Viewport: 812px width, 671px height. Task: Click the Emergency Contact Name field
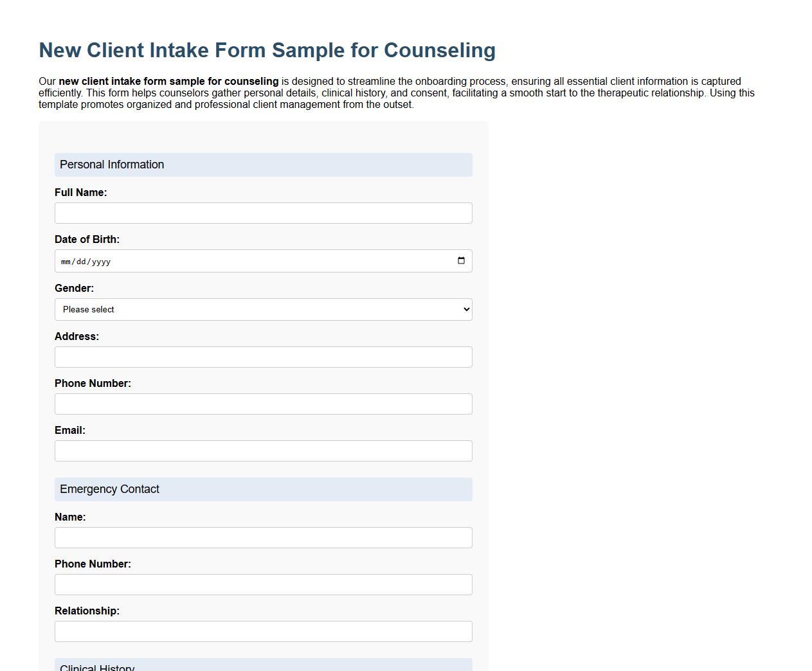click(264, 537)
